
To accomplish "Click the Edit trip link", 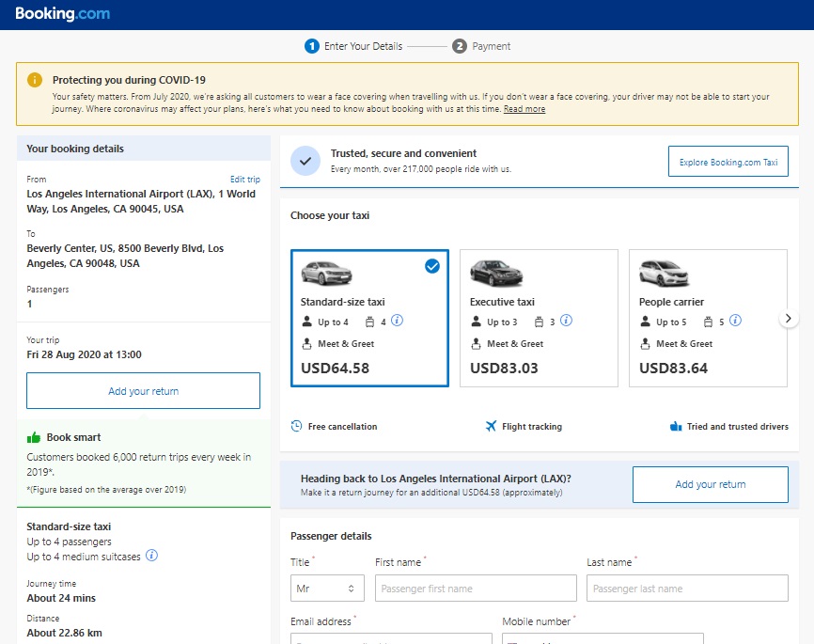I will [245, 180].
